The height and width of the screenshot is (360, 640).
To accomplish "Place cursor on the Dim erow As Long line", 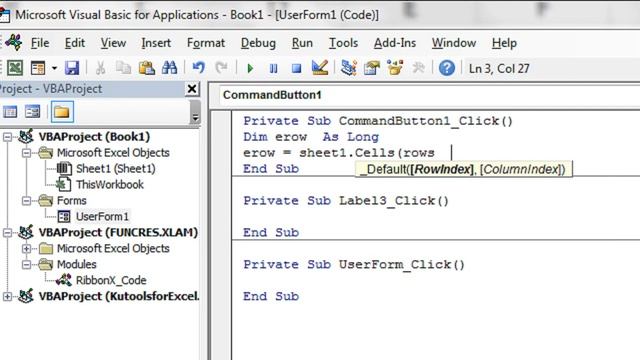I will pos(311,137).
